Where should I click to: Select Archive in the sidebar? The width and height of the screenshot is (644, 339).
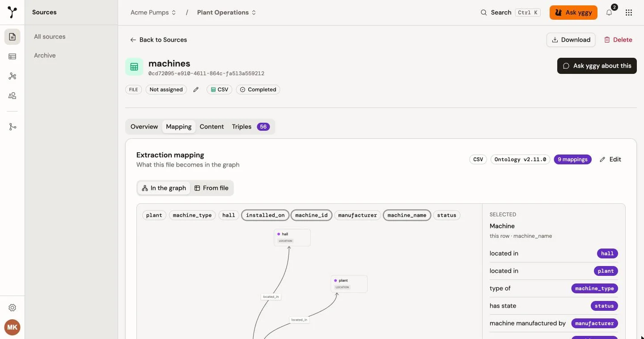[x=45, y=56]
